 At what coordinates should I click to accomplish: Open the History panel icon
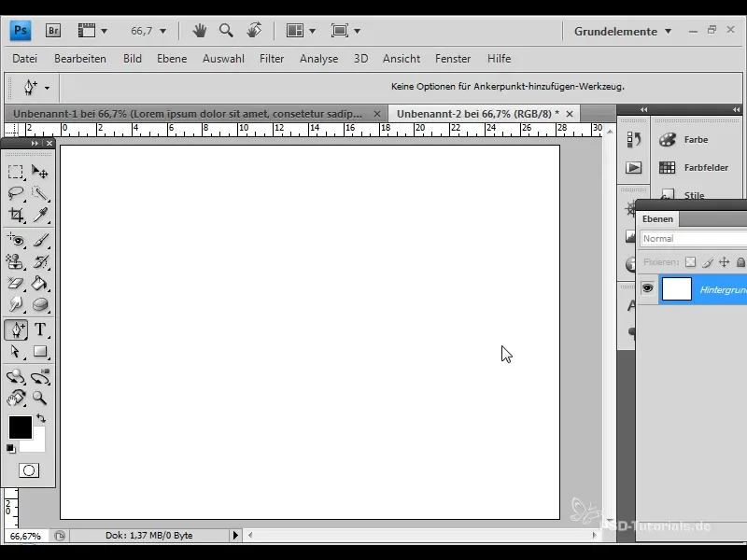coord(634,139)
